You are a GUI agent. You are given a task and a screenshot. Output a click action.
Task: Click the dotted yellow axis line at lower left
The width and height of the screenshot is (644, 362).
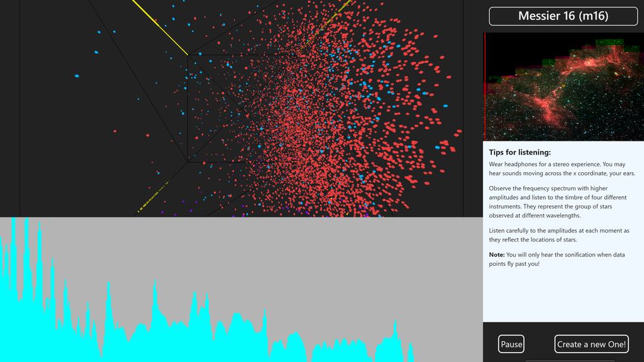tap(153, 197)
